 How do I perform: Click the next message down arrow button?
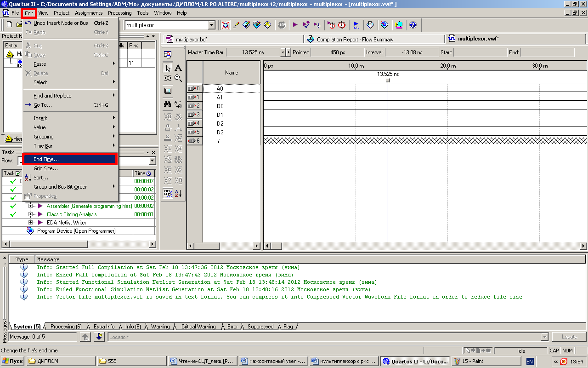99,337
